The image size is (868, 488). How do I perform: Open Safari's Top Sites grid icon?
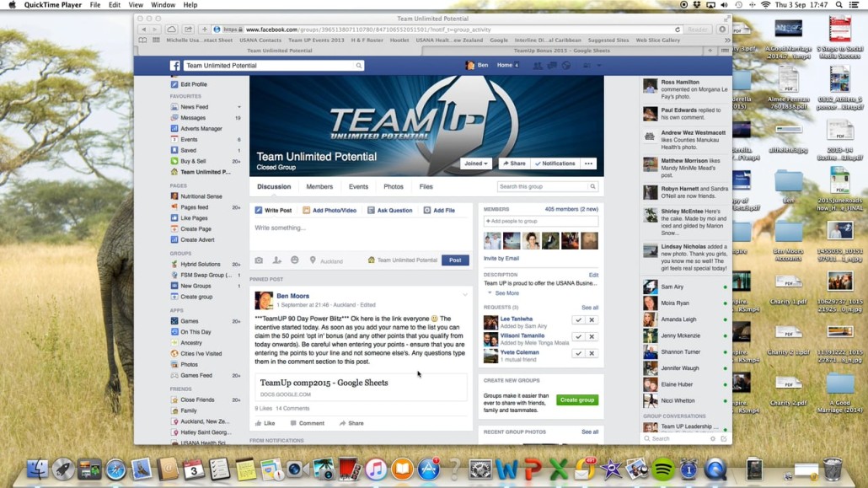coord(156,40)
